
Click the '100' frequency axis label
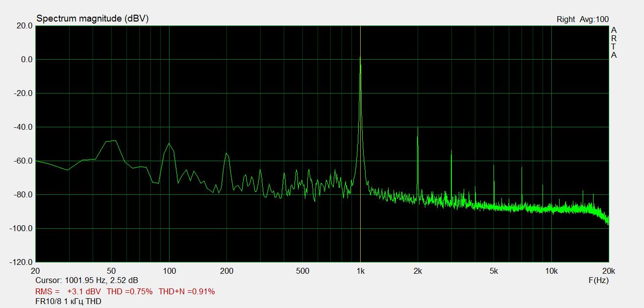click(169, 271)
